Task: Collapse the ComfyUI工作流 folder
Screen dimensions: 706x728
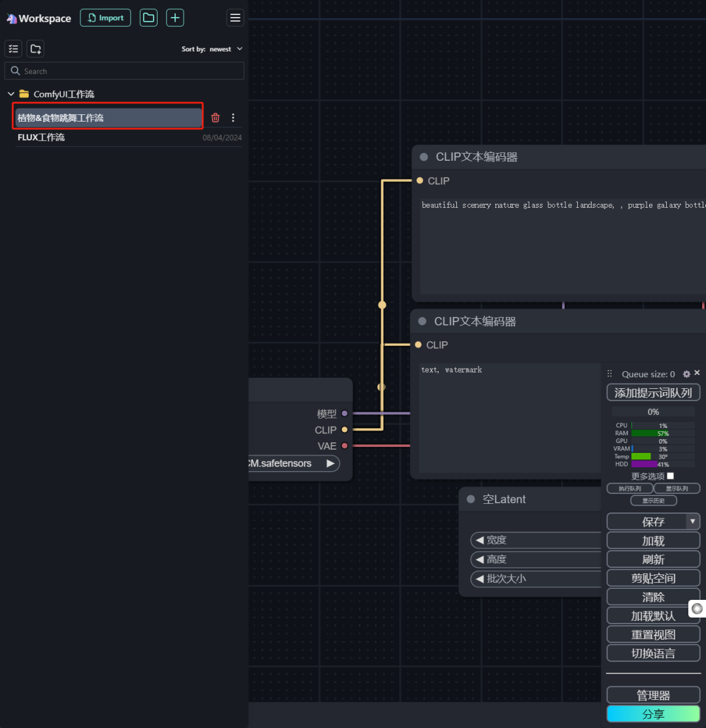Action: coord(11,94)
